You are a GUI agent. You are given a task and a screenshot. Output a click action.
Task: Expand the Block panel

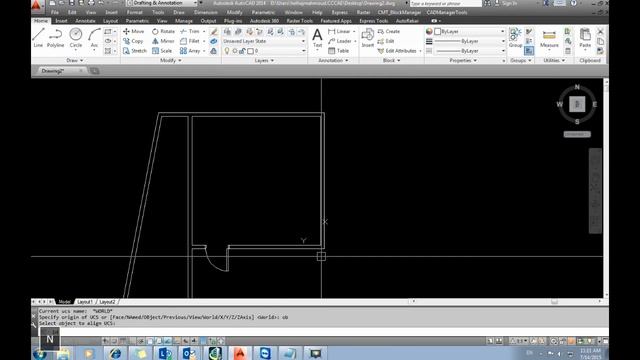coord(391,60)
